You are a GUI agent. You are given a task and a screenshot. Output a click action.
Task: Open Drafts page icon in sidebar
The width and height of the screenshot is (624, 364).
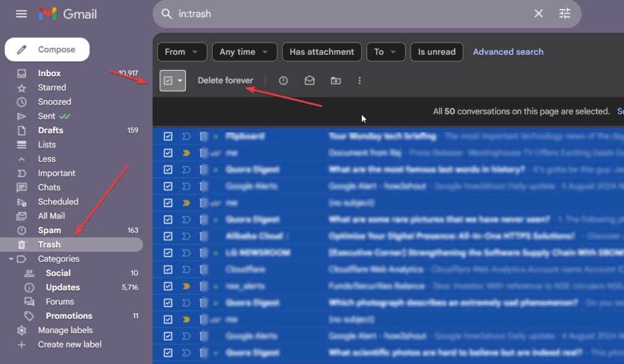click(x=21, y=130)
